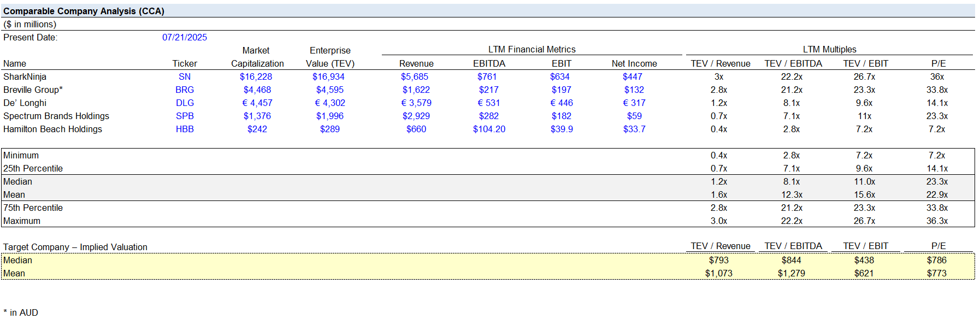Select the 25th Percentile row label
980x325 pixels.
pyautogui.click(x=33, y=168)
